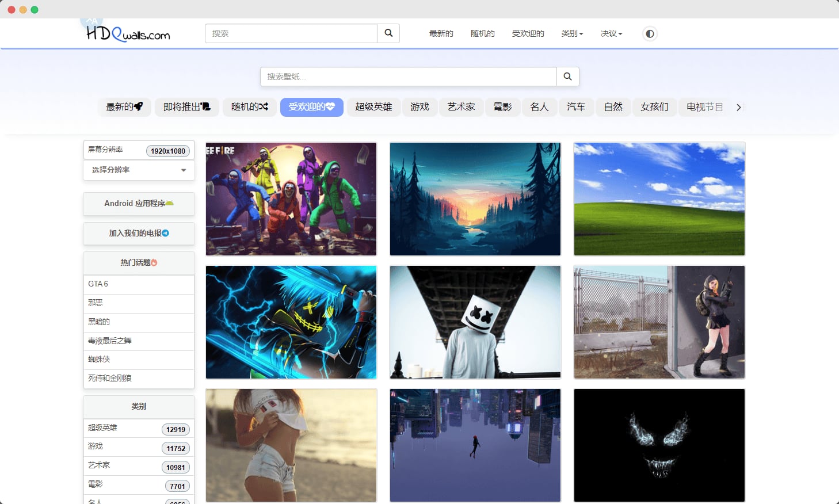Open the green hill blue sky wallpaper

point(659,199)
